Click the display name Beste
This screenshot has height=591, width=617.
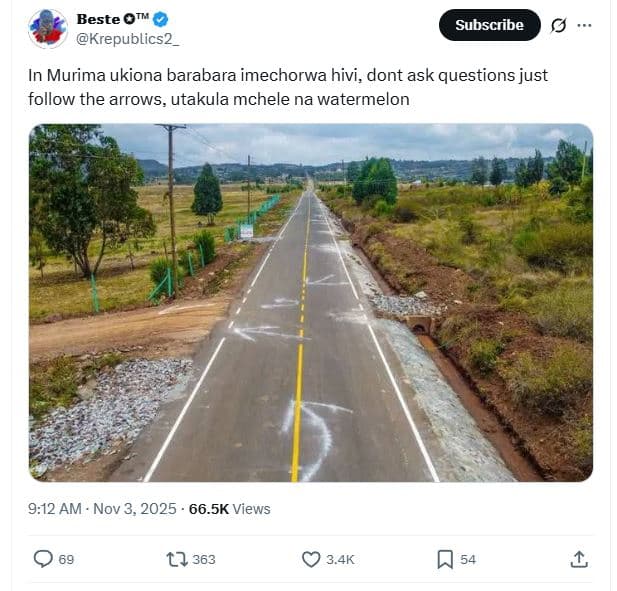point(97,19)
